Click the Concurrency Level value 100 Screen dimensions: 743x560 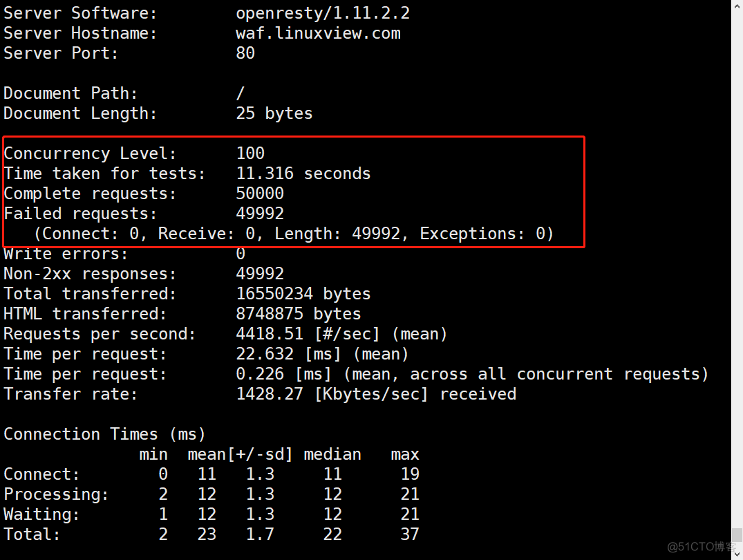coord(250,153)
